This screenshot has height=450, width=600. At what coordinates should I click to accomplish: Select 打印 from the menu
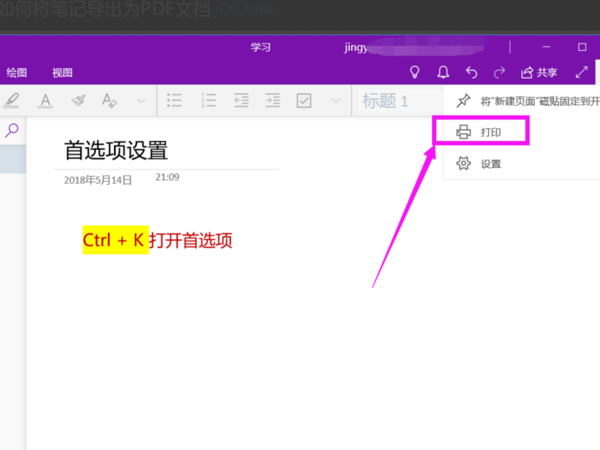[490, 132]
